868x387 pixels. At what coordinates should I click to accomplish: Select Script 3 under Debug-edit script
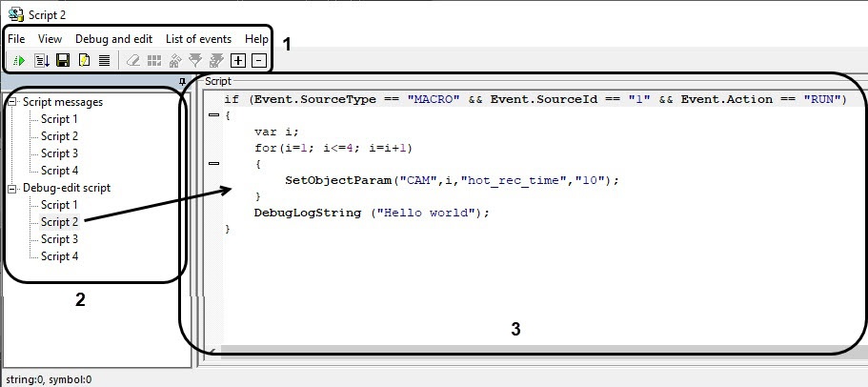coord(59,239)
